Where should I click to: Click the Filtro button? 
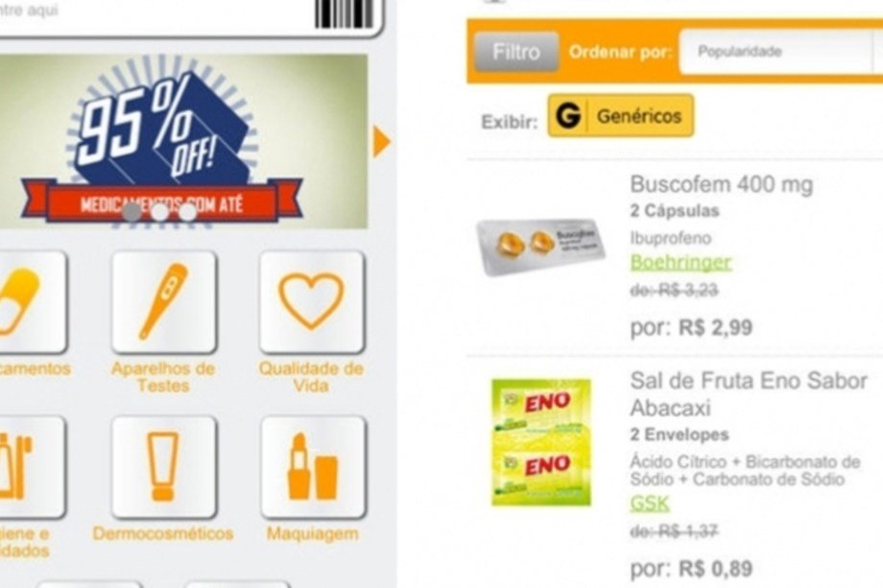pyautogui.click(x=516, y=52)
